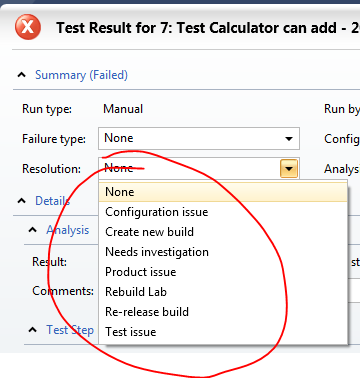The width and height of the screenshot is (360, 378).
Task: Collapse the Analysis subsection chevron
Action: point(33,230)
